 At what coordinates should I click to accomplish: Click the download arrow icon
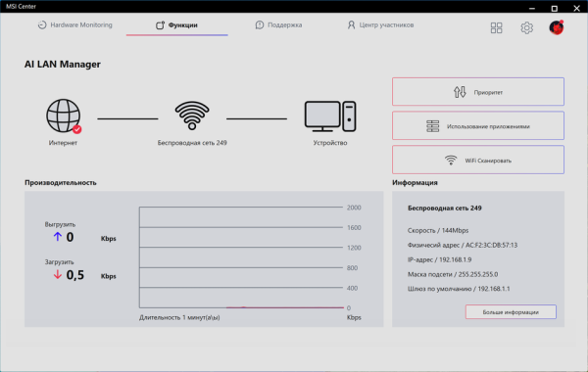[x=58, y=275]
